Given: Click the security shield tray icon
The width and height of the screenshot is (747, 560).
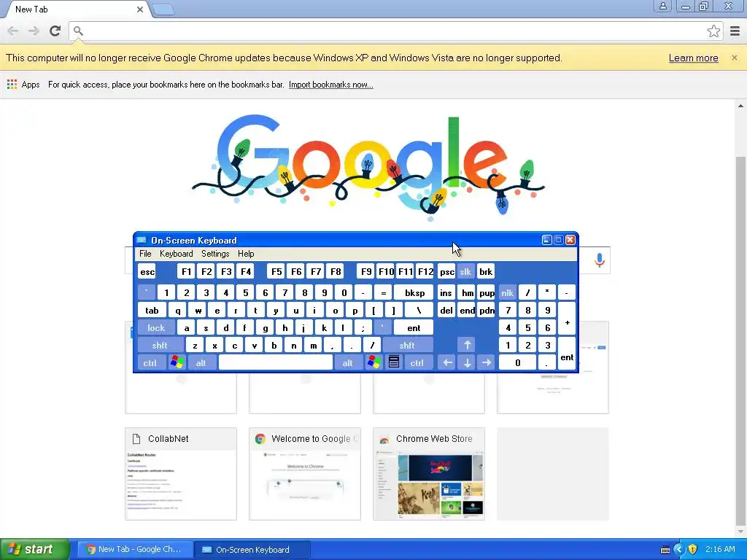Looking at the screenshot, I should [x=693, y=550].
